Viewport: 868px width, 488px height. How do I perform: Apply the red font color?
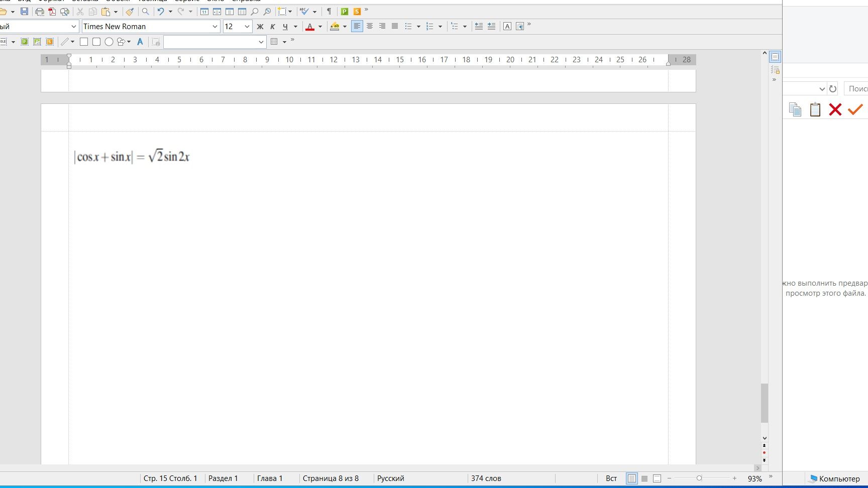pos(310,27)
